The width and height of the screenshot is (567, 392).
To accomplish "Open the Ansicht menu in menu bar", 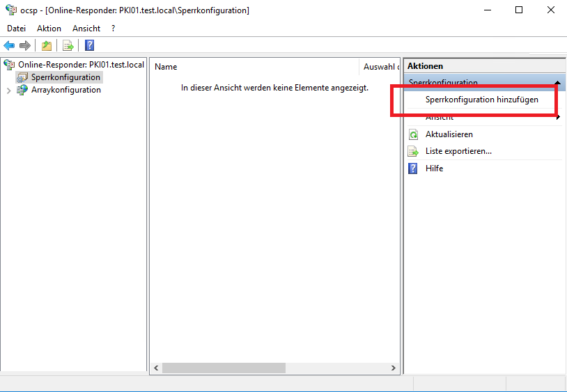I will click(86, 29).
